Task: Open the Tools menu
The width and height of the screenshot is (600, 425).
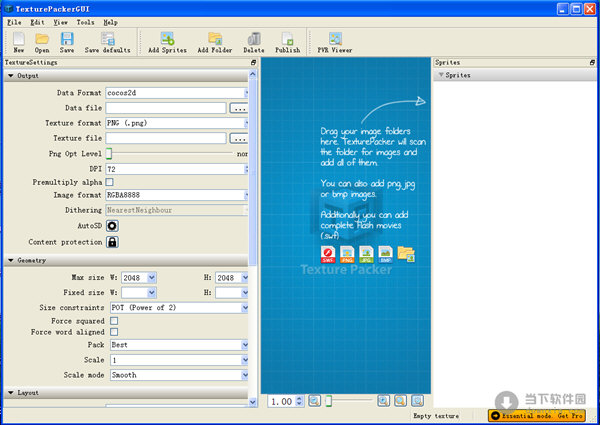Action: tap(85, 22)
